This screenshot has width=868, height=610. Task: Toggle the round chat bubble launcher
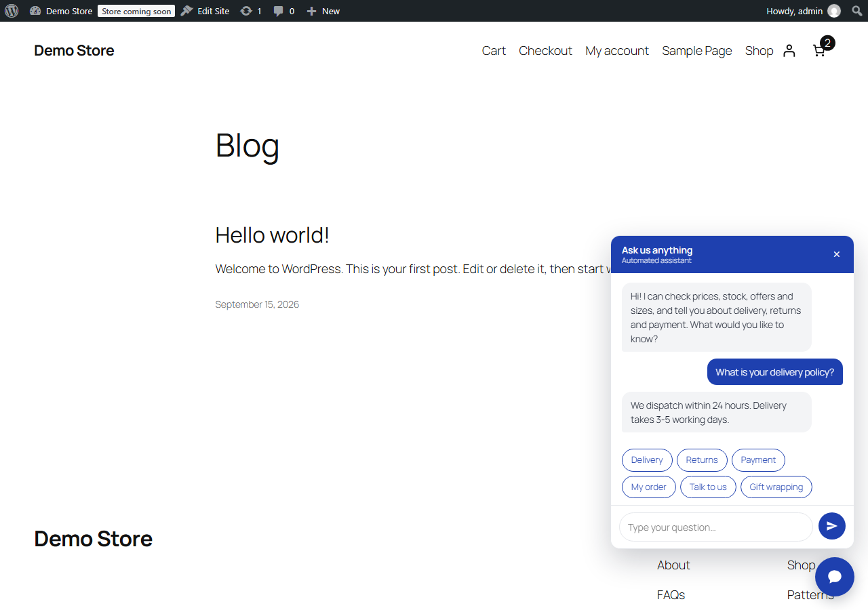pos(835,577)
